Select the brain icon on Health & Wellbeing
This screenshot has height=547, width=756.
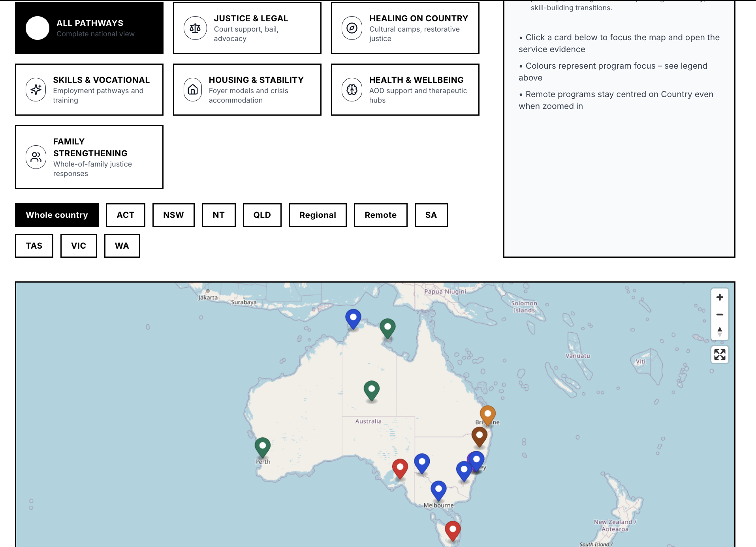(x=351, y=90)
